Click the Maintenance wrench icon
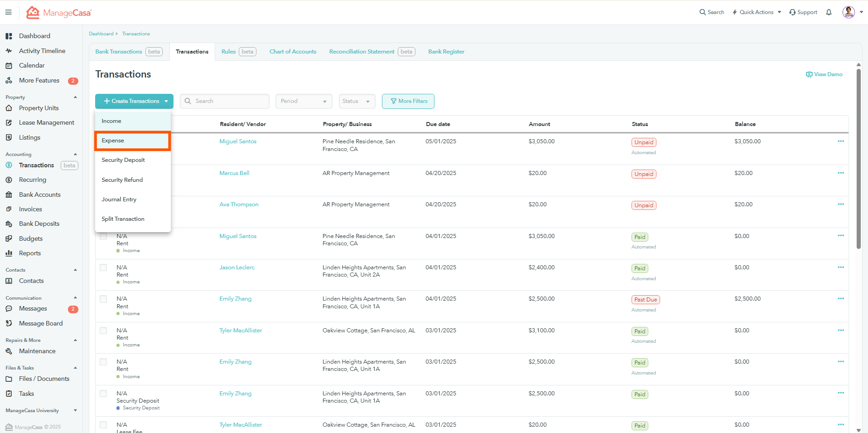Viewport: 868px width, 433px height. [x=9, y=351]
